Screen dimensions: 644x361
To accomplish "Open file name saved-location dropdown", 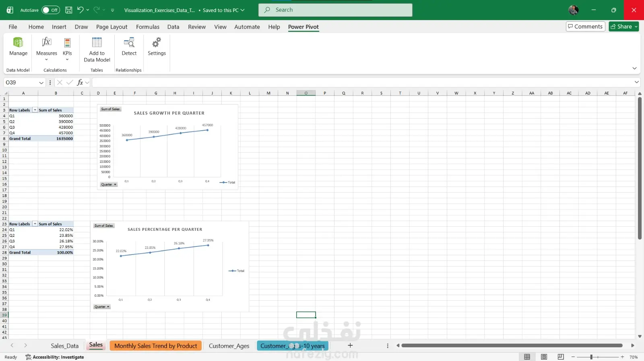I will point(242,10).
